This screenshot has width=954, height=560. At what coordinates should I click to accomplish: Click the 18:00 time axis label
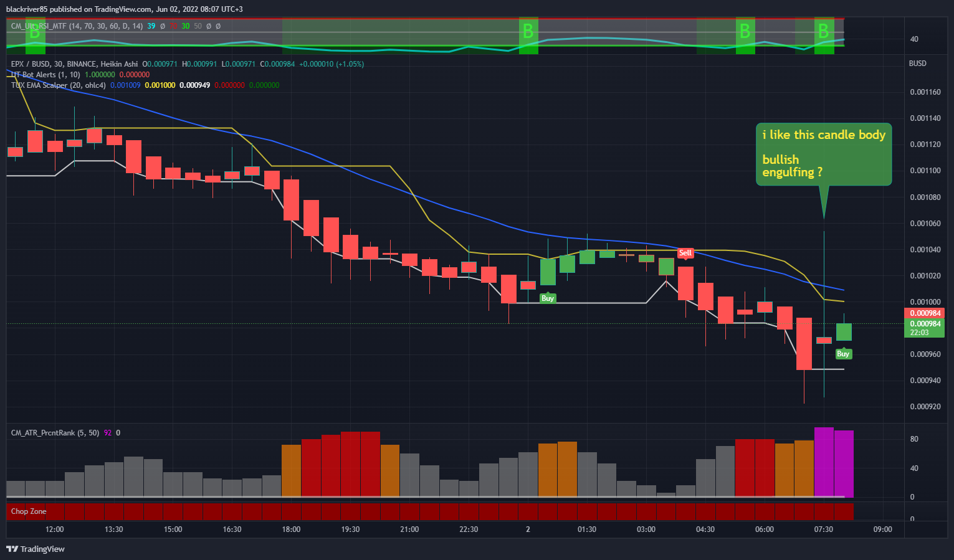(291, 529)
